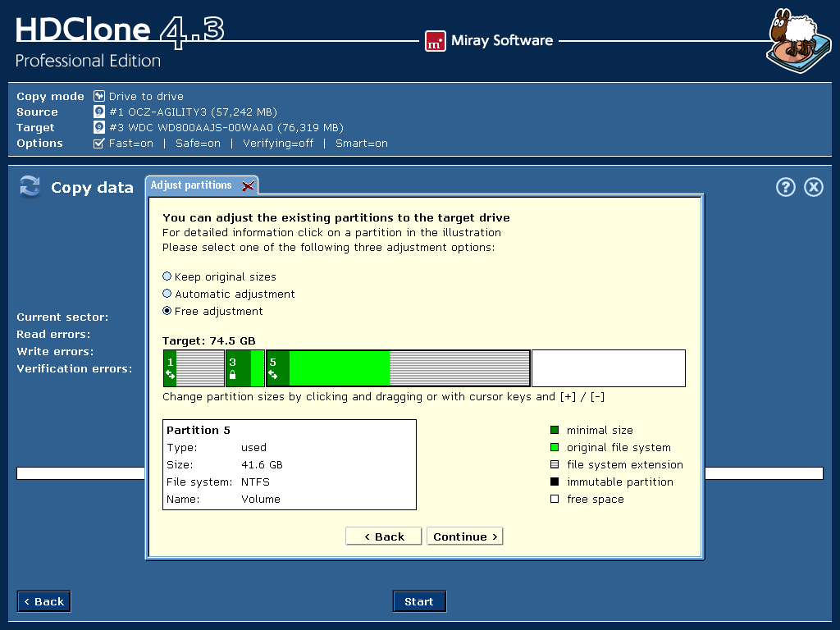Select Keep original sizes option
The width and height of the screenshot is (840, 630).
pyautogui.click(x=167, y=276)
